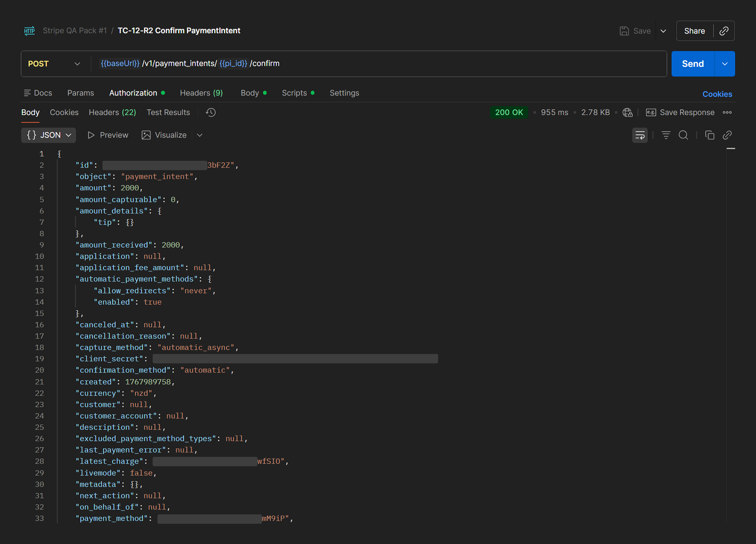
Task: Open the JSON format dropdown
Action: [49, 135]
